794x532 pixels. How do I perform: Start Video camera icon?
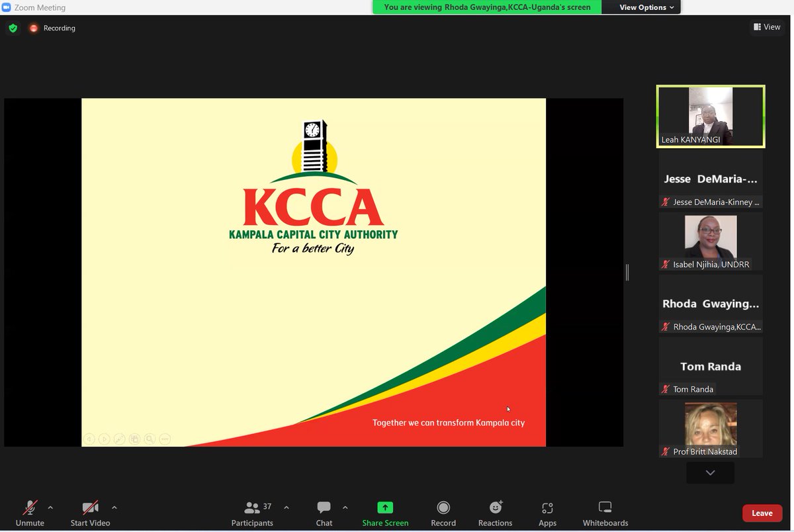pos(90,508)
